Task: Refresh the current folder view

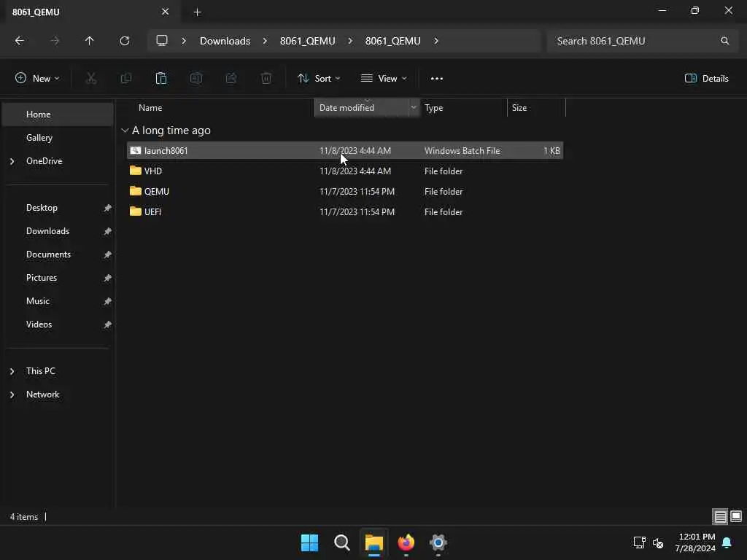Action: coord(125,41)
